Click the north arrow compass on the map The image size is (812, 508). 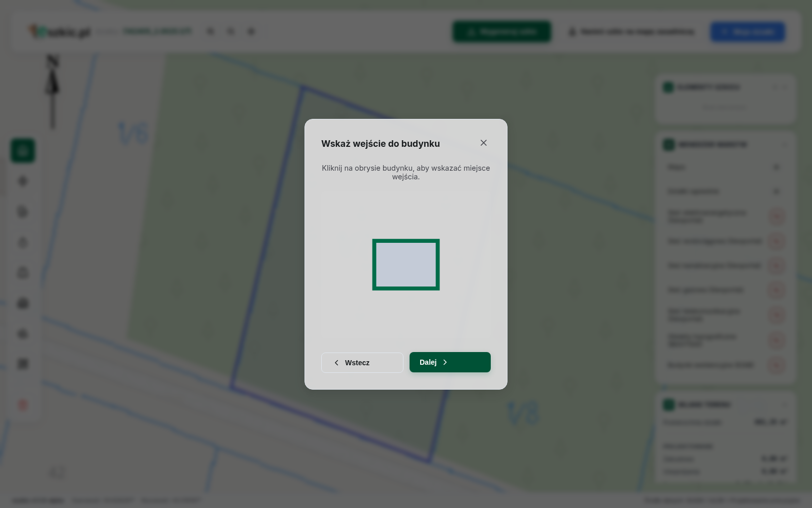click(52, 91)
